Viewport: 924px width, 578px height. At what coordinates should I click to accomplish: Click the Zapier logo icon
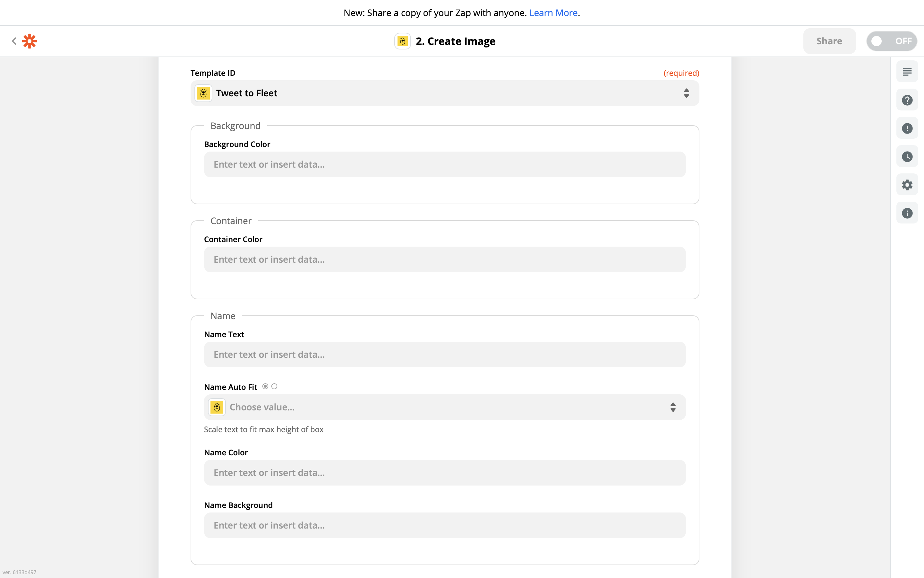30,41
